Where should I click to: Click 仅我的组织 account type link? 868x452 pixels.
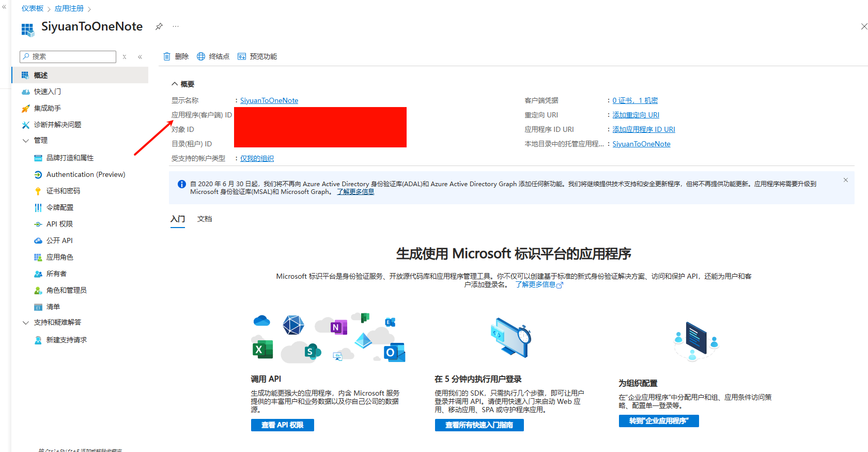tap(257, 158)
